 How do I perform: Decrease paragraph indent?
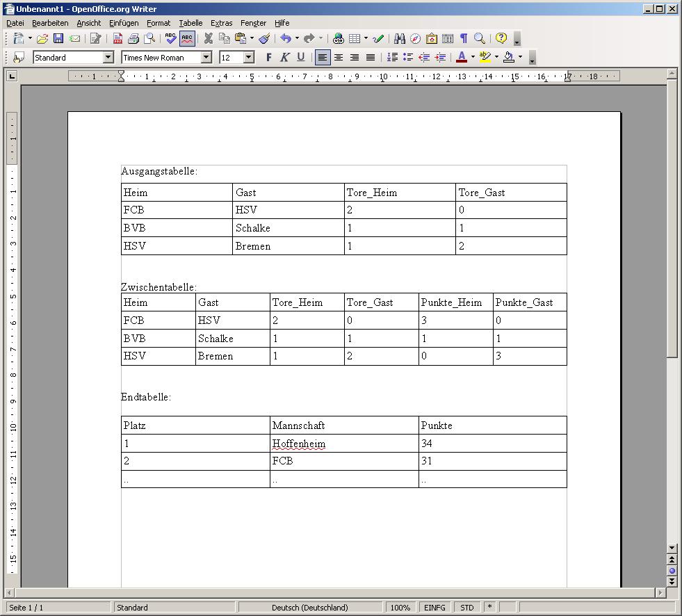424,58
